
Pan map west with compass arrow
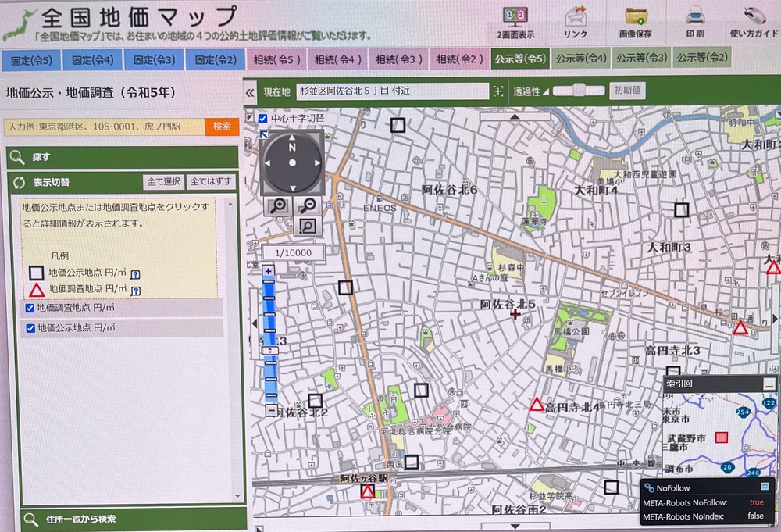click(x=267, y=163)
